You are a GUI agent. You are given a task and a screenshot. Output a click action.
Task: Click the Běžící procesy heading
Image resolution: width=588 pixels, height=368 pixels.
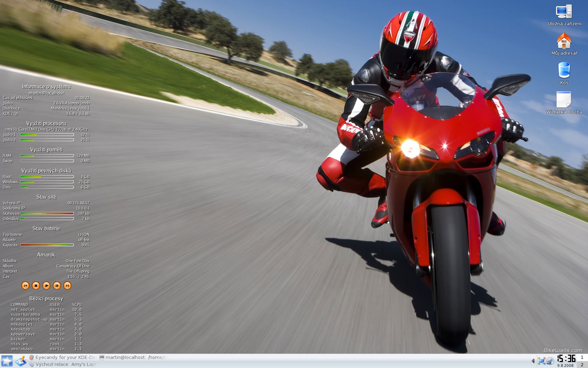[46, 299]
